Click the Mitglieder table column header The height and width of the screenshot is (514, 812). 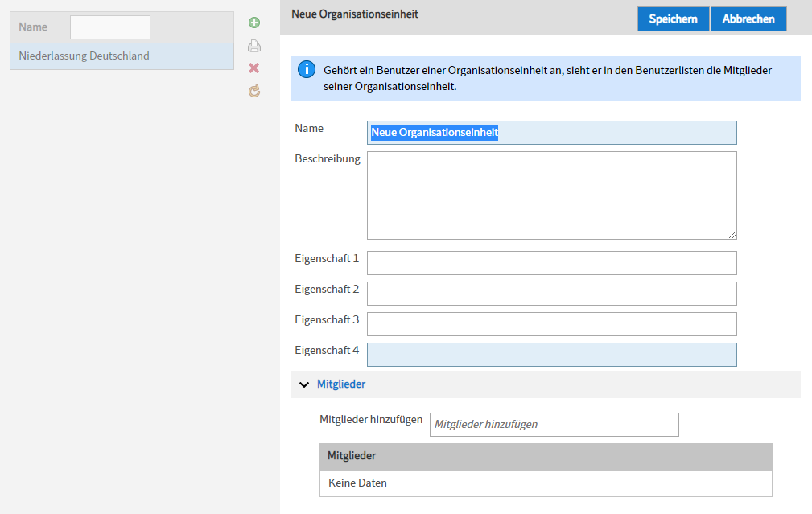pyautogui.click(x=546, y=457)
